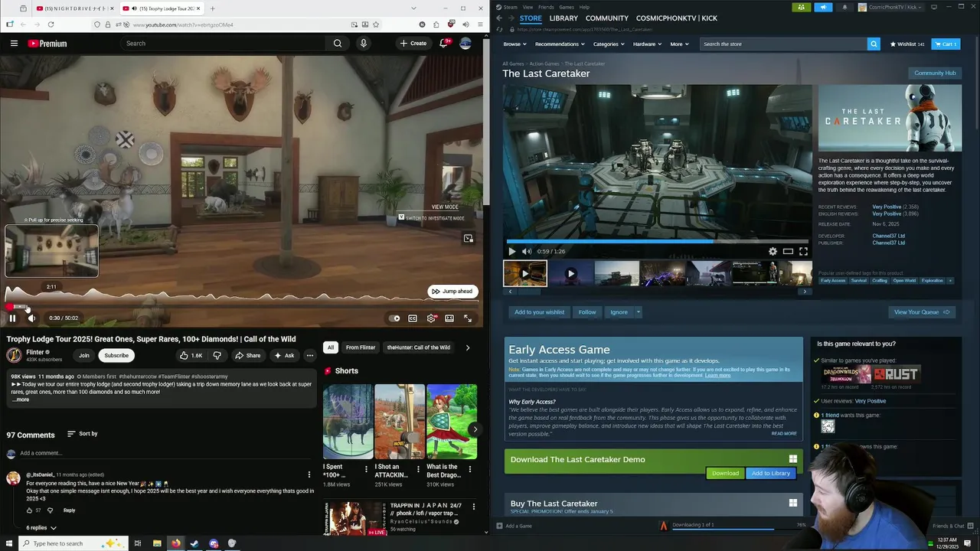
Task: Open Steam Wishlist link
Action: [907, 44]
